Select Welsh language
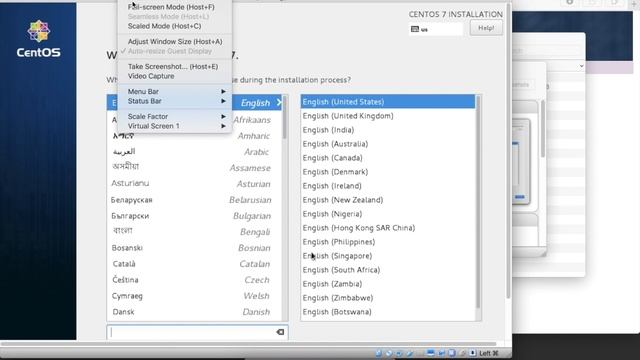This screenshot has height=360, width=640. tap(195, 296)
